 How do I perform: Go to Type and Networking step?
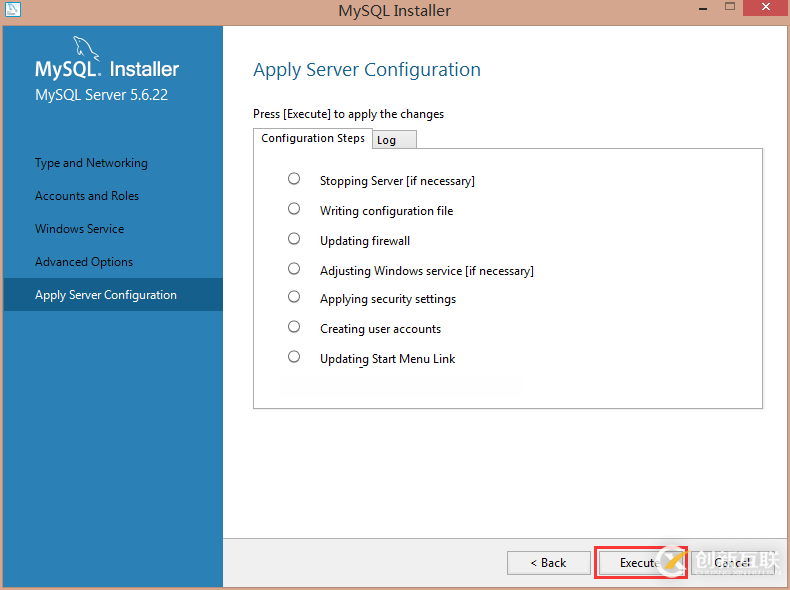91,163
